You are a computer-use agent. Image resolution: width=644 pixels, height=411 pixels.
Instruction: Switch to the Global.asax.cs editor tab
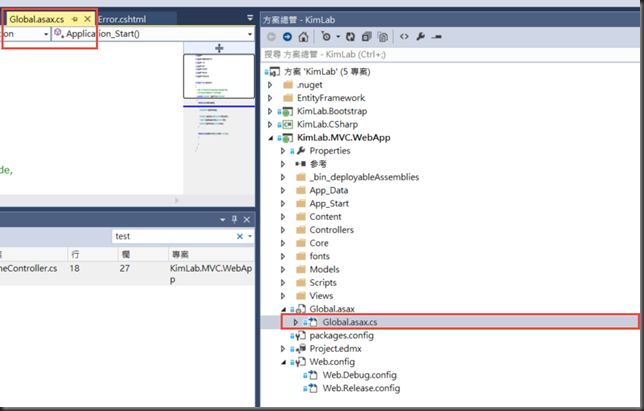pos(37,19)
